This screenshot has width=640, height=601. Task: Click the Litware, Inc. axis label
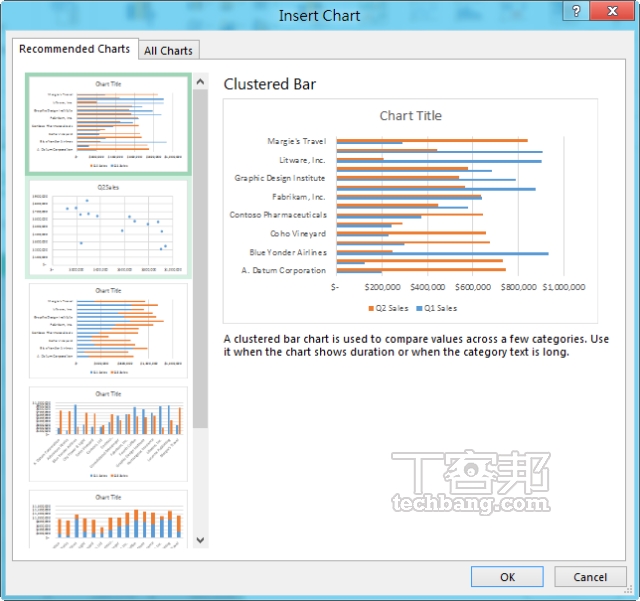(302, 160)
